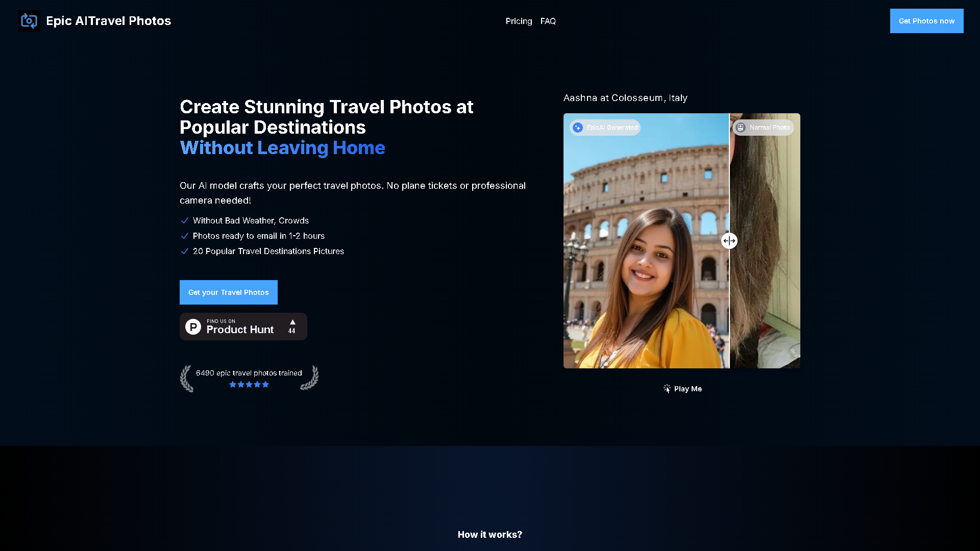Click the "Get your Travel Photos" button
The height and width of the screenshot is (551, 980).
pos(228,292)
